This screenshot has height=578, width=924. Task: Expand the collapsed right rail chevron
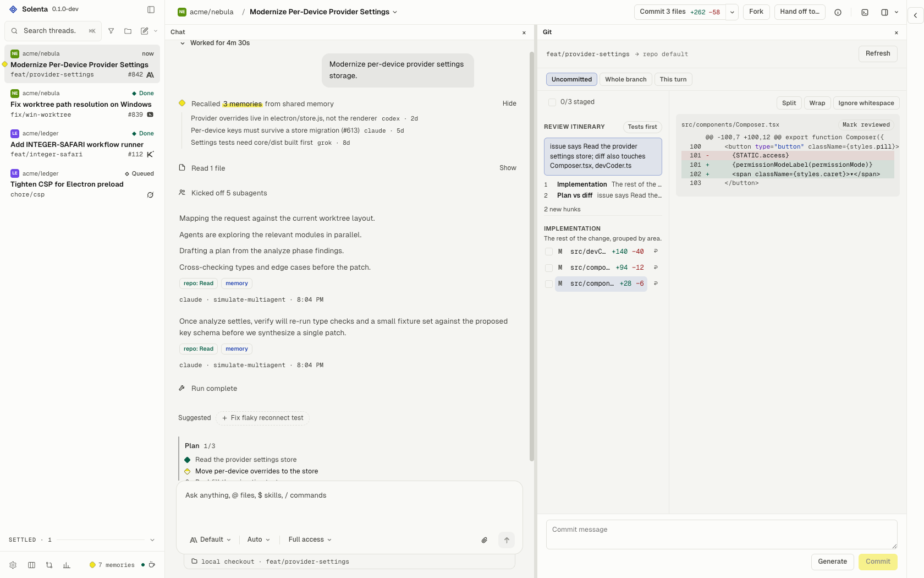point(915,15)
